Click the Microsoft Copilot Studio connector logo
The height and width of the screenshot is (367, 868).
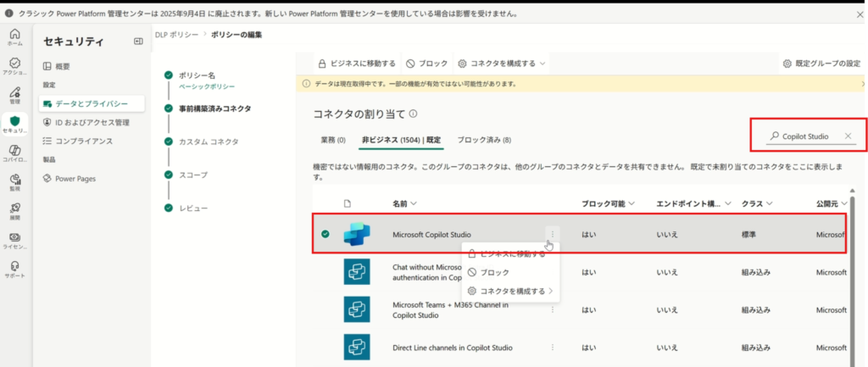[358, 234]
